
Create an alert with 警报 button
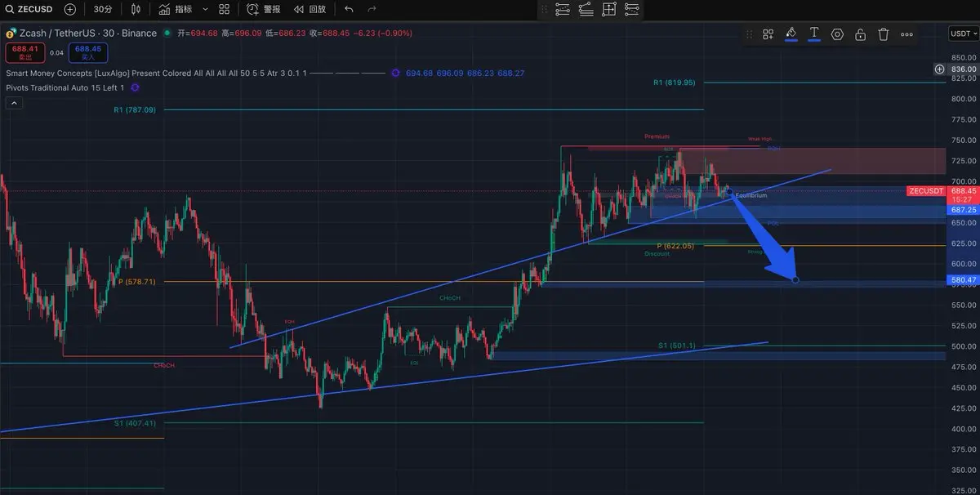(263, 9)
